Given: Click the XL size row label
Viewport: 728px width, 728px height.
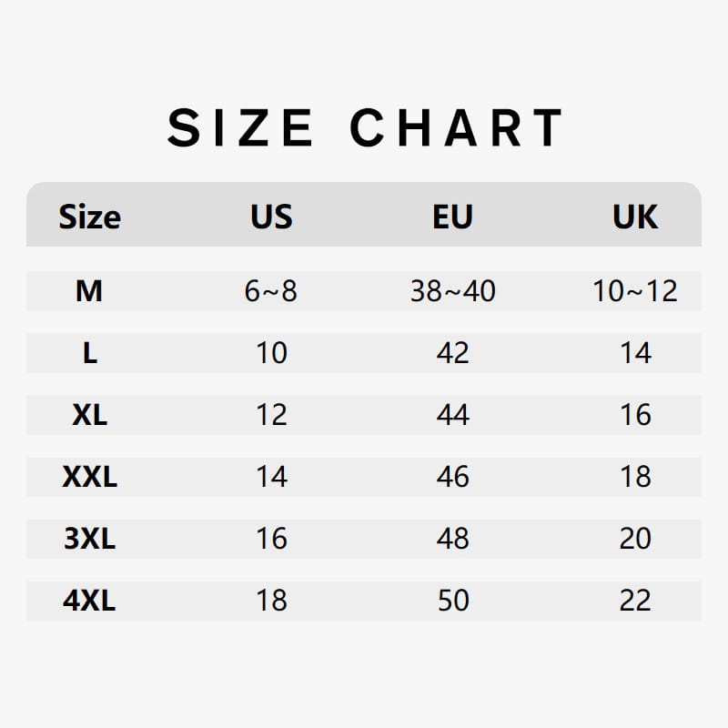Looking at the screenshot, I should click(89, 415).
